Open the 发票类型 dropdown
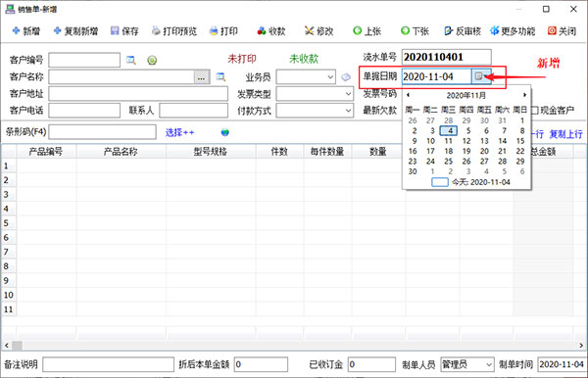Screen dimensions: 588x378 pyautogui.click(x=348, y=94)
